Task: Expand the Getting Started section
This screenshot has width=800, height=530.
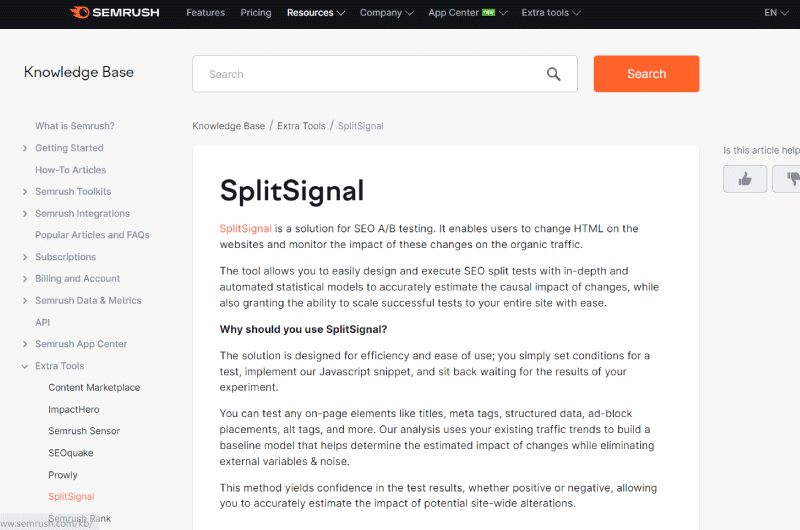Action: coord(25,148)
